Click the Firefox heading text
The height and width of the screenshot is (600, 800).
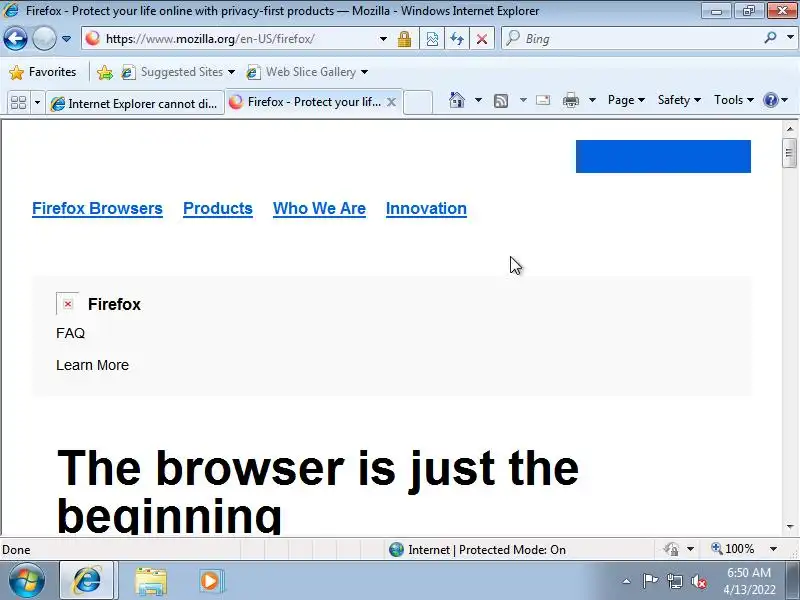coord(114,304)
